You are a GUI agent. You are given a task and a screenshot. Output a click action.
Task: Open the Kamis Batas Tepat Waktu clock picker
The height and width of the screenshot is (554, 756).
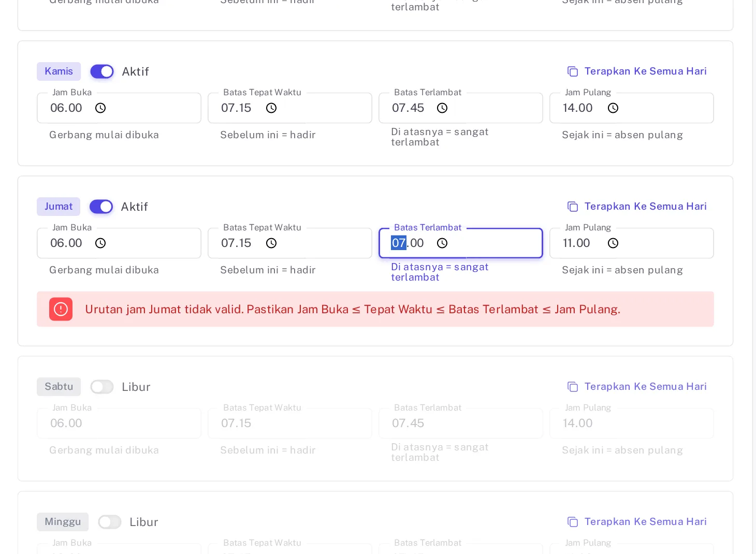point(271,108)
